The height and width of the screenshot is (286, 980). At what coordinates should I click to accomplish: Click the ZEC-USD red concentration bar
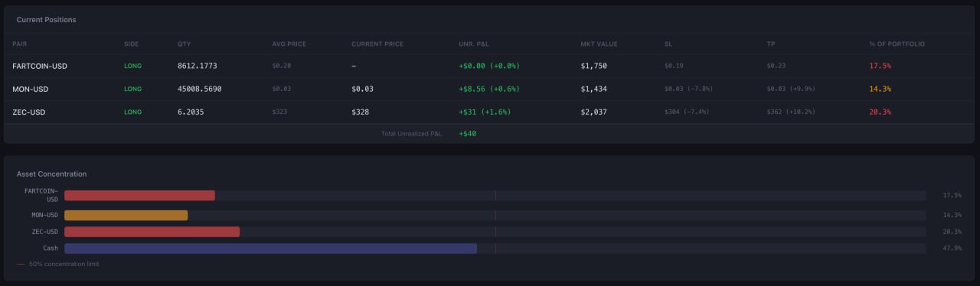coord(152,232)
